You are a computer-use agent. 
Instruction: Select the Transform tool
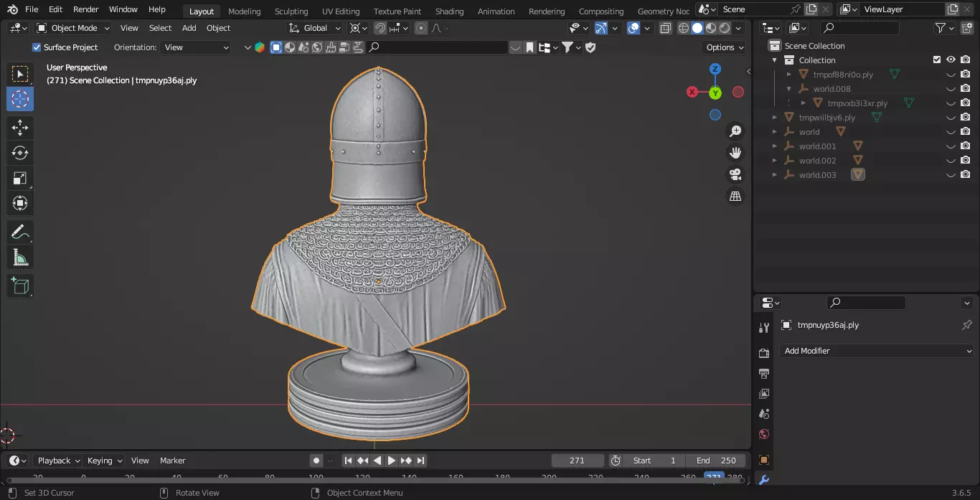pyautogui.click(x=20, y=203)
